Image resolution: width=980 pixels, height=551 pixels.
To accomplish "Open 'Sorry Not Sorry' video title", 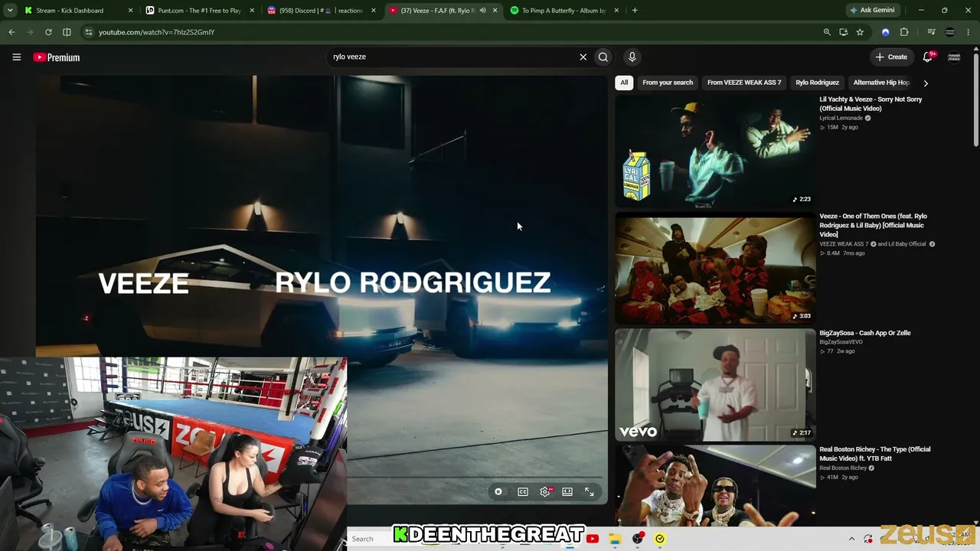I will point(871,104).
